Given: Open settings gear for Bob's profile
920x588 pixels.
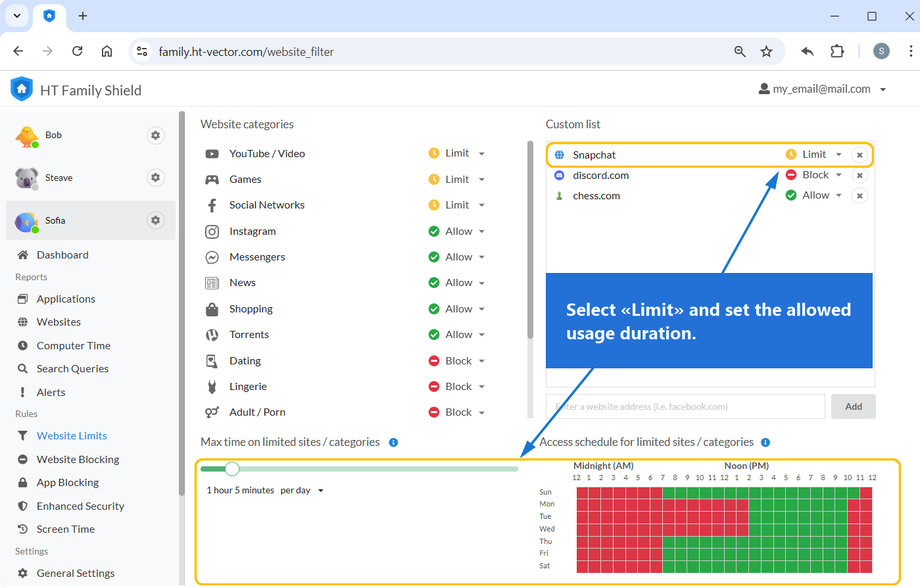Looking at the screenshot, I should click(155, 135).
